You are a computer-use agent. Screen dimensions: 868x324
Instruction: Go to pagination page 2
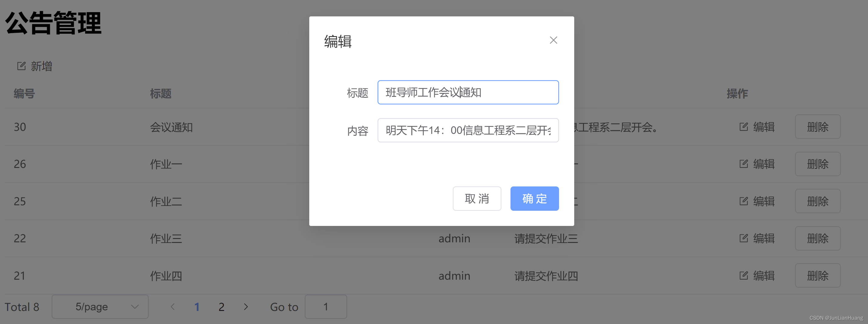(221, 306)
